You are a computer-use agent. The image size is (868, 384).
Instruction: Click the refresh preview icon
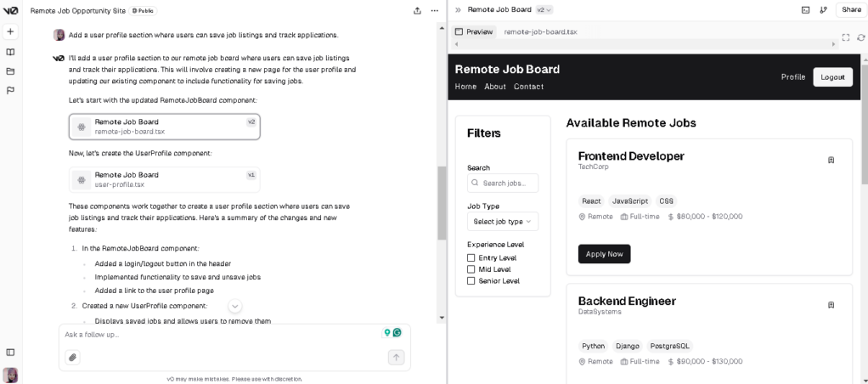click(x=861, y=37)
